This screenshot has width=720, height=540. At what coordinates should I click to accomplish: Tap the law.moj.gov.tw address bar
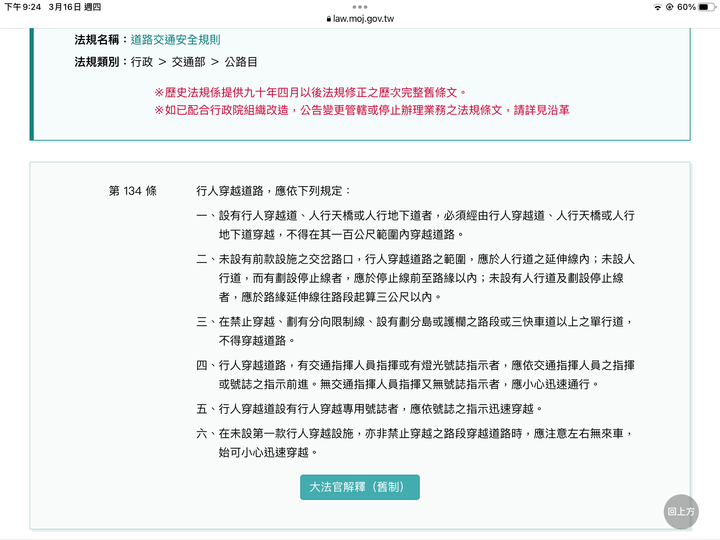360,19
